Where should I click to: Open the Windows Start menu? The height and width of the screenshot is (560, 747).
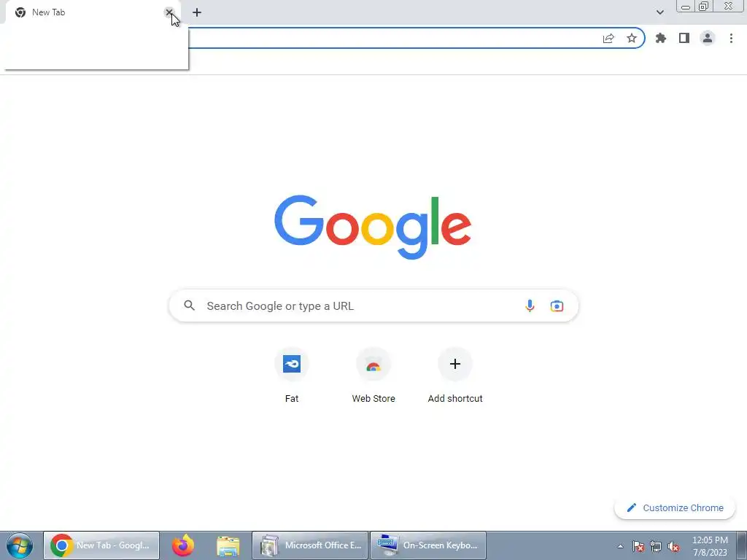[20, 545]
